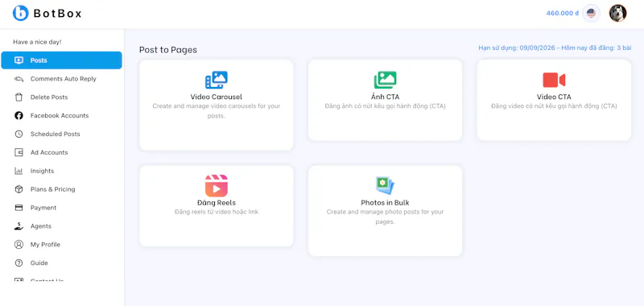Click the Video CTA red camera icon
The image size is (644, 306).
554,80
